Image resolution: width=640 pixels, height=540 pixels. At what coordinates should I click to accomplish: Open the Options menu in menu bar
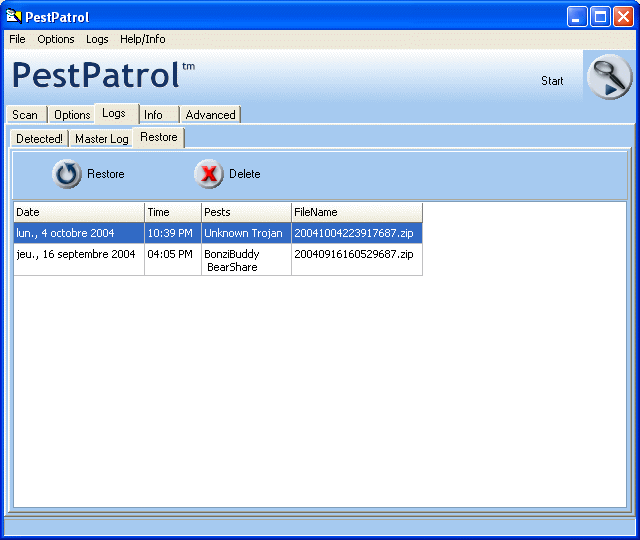tap(56, 39)
